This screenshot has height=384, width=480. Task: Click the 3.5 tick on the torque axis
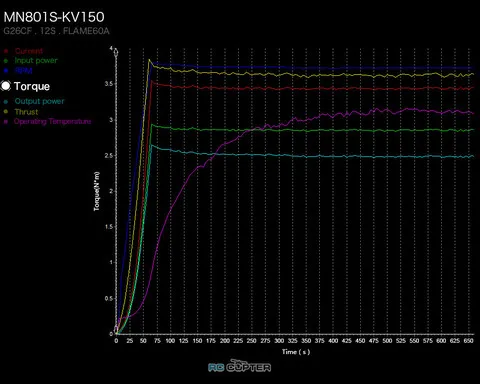[109, 84]
